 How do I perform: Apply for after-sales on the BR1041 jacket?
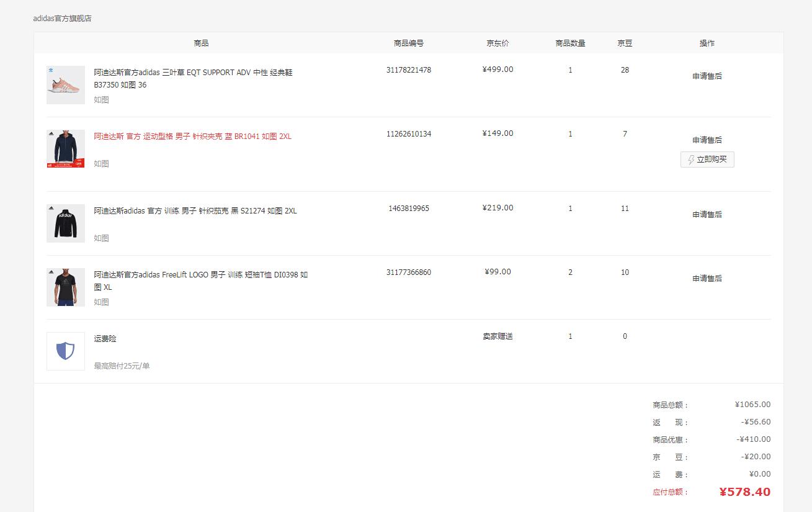[707, 140]
